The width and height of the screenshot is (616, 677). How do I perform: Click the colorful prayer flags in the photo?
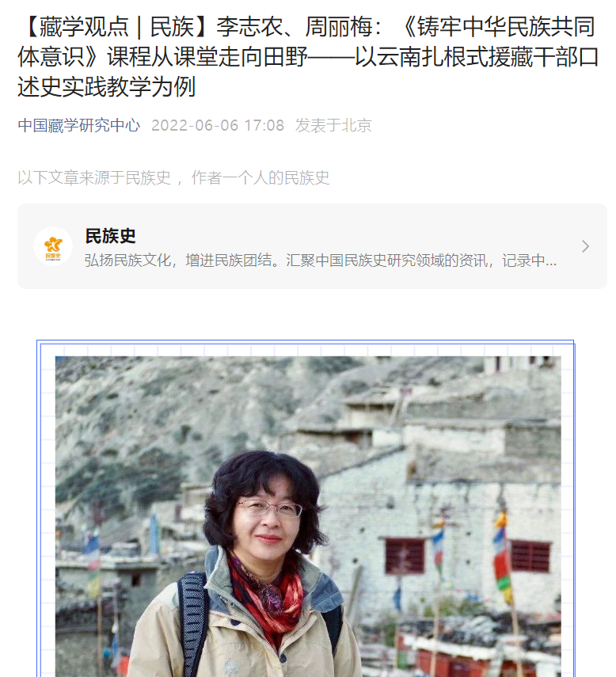click(x=500, y=557)
